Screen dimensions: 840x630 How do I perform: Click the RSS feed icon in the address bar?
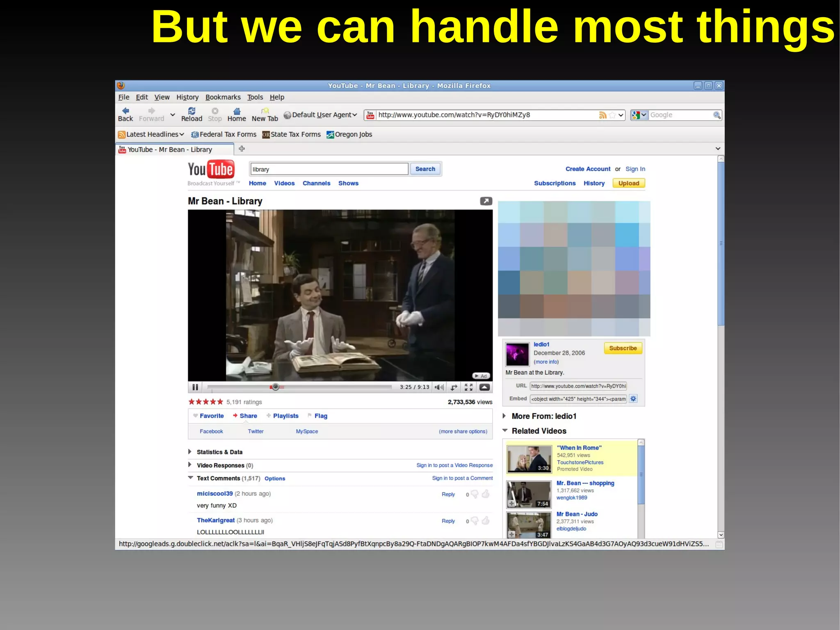point(603,115)
